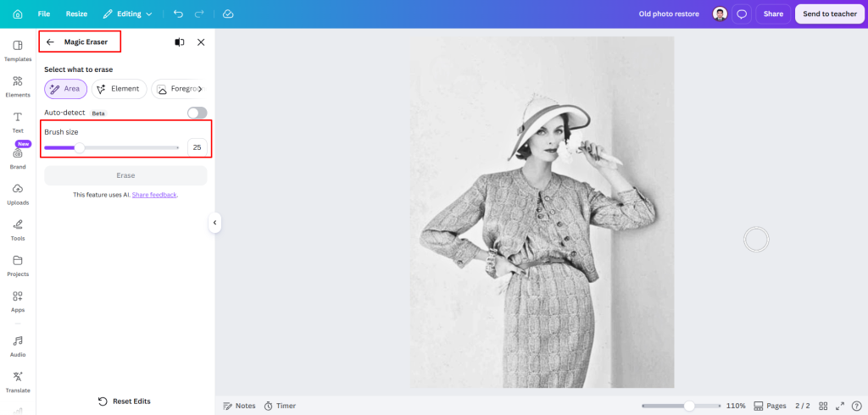The width and height of the screenshot is (868, 415).
Task: Open the Share feedback link
Action: [x=154, y=195]
